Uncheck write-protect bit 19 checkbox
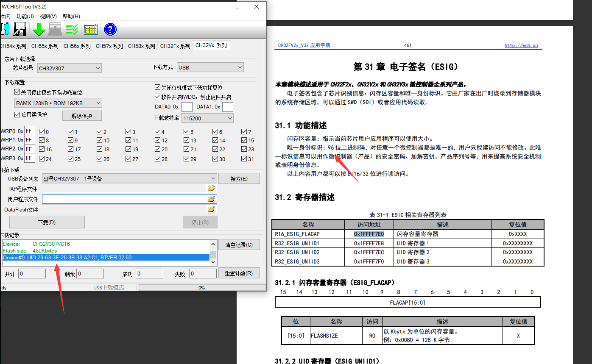 [x=128, y=149]
